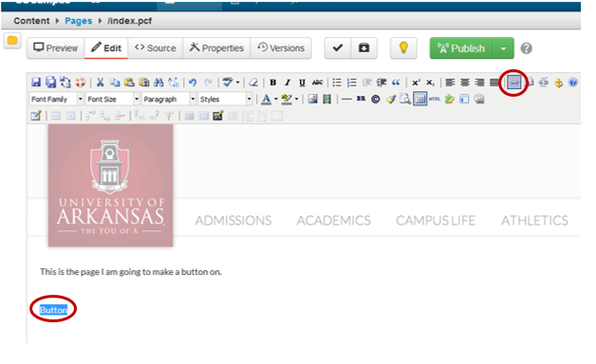Toggle bold formatting
Image resolution: width=596 pixels, height=364 pixels.
(272, 82)
